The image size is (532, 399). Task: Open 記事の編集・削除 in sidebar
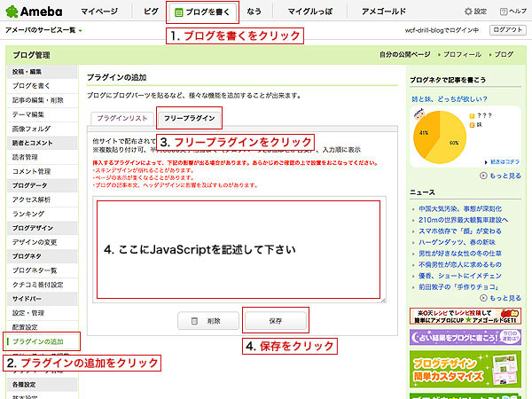(x=38, y=100)
